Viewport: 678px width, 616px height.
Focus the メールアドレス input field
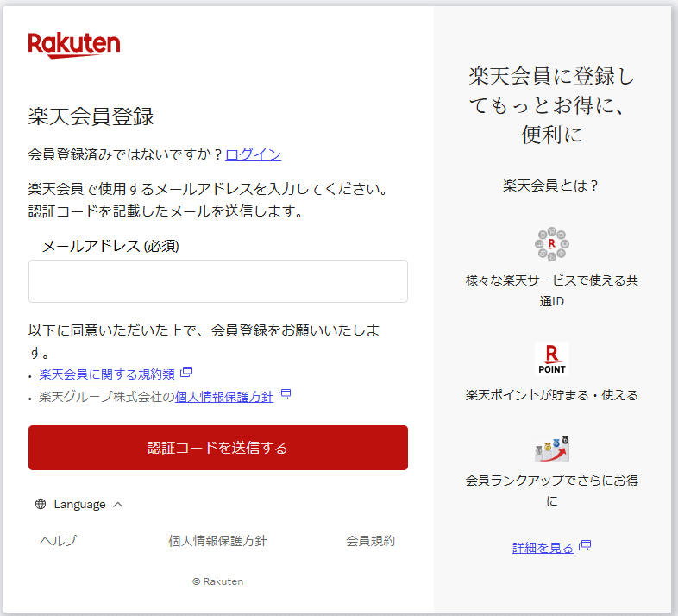(218, 281)
